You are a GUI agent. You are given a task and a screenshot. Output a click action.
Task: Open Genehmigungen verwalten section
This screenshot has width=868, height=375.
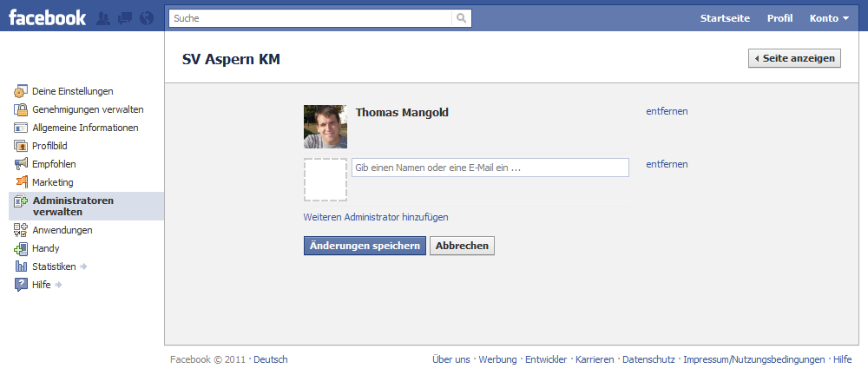[88, 109]
